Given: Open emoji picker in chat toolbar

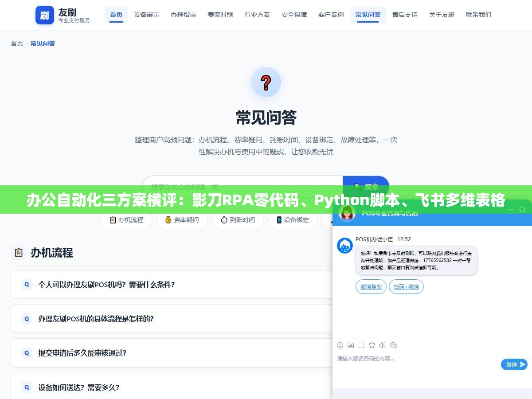Looking at the screenshot, I should (340, 345).
